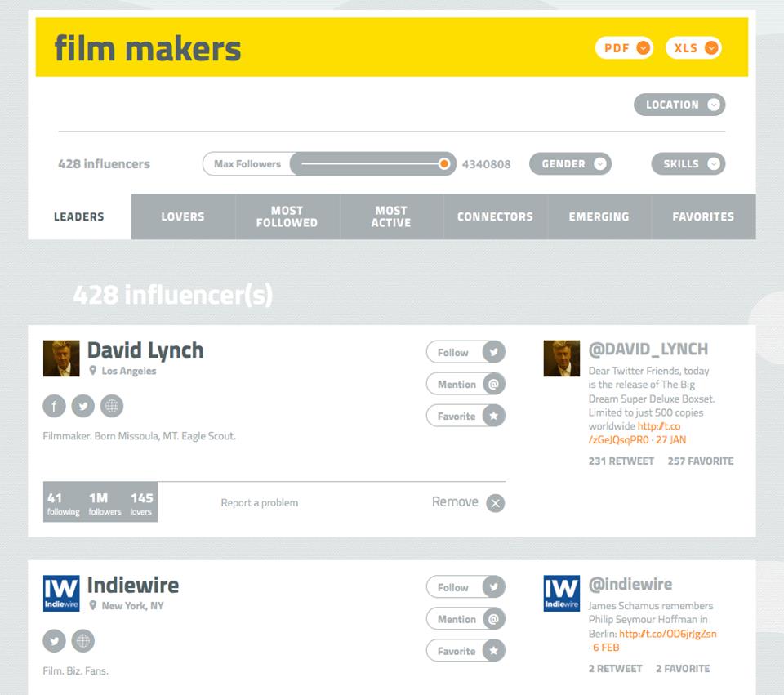Remove David Lynch with the X icon
The height and width of the screenshot is (695, 784).
click(495, 503)
